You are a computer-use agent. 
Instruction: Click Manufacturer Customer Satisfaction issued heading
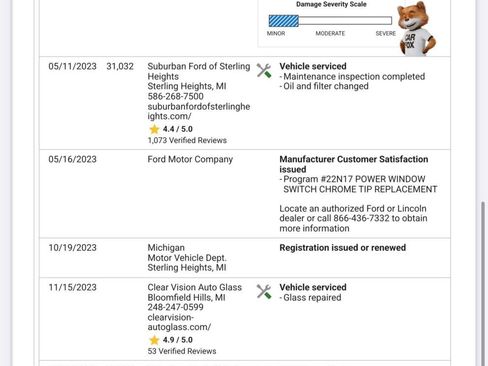(354, 164)
